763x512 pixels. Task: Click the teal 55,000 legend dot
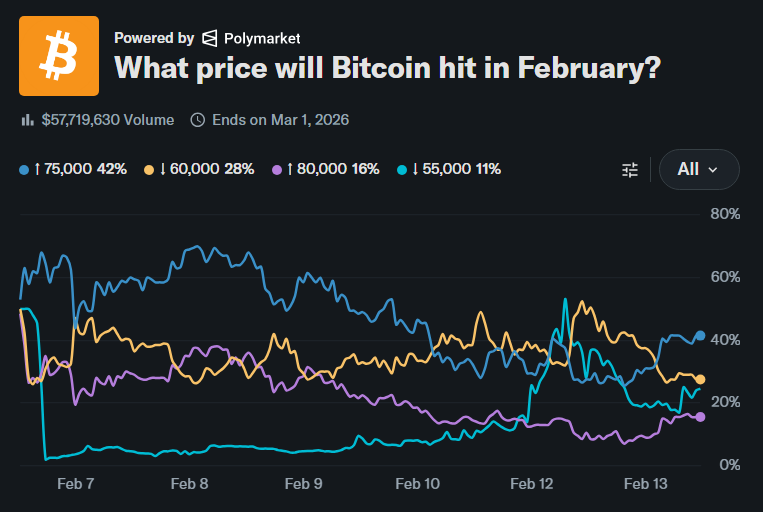[x=402, y=170]
